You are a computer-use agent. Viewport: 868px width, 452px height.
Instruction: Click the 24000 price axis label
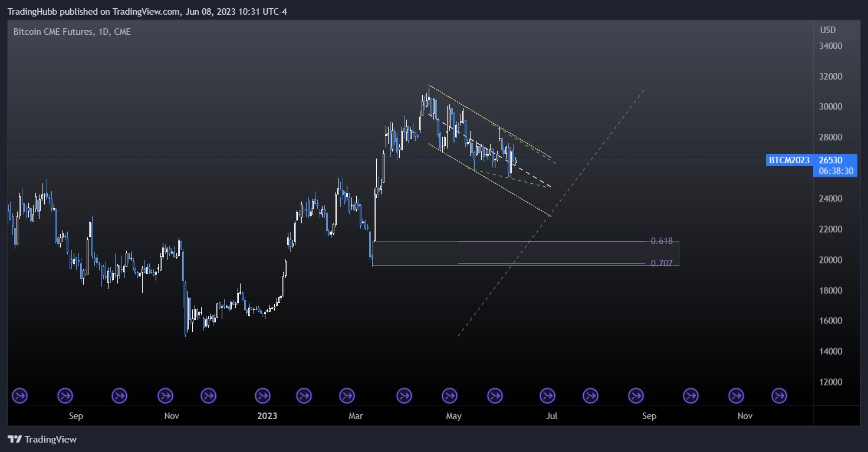[x=830, y=199]
